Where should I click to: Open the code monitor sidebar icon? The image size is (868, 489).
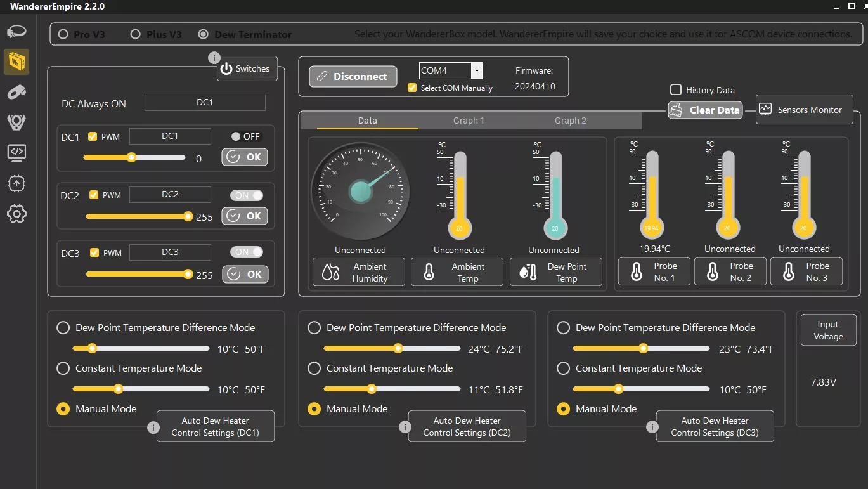click(16, 152)
